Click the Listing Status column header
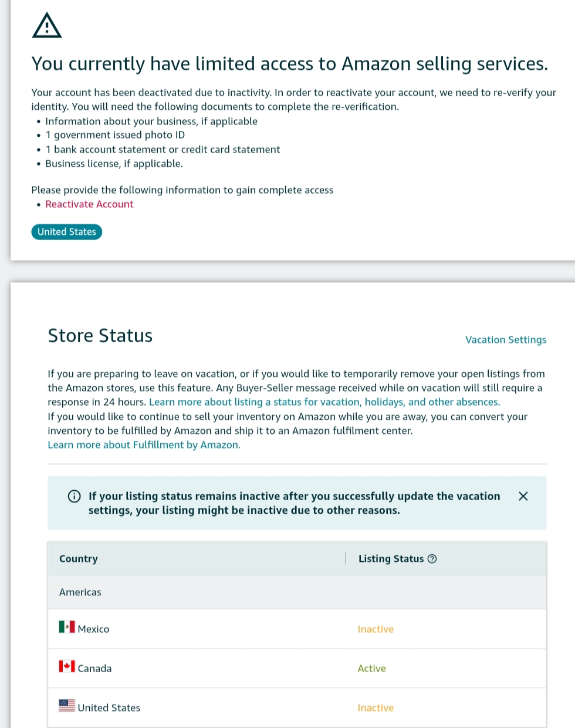 [x=391, y=559]
